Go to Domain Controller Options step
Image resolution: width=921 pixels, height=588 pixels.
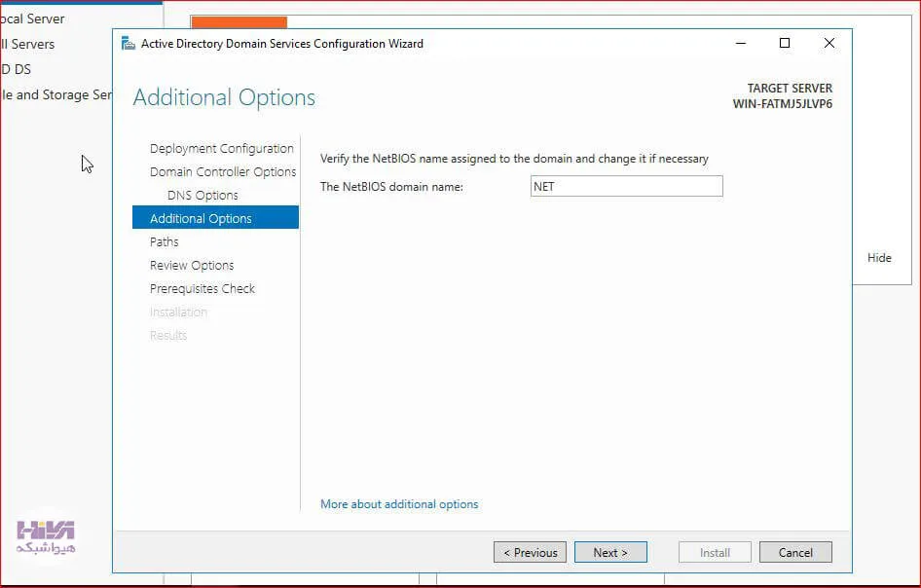pos(223,172)
